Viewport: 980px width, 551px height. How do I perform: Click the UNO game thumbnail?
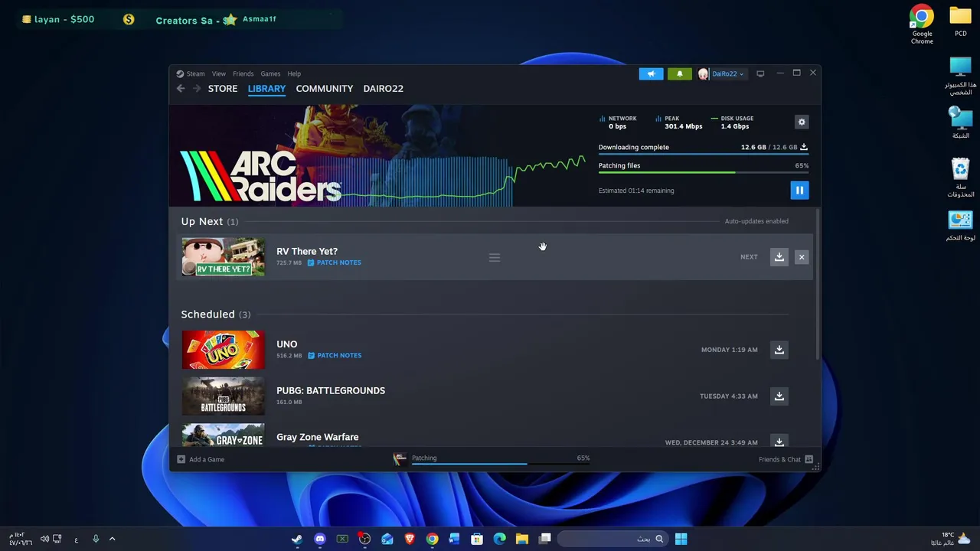223,350
